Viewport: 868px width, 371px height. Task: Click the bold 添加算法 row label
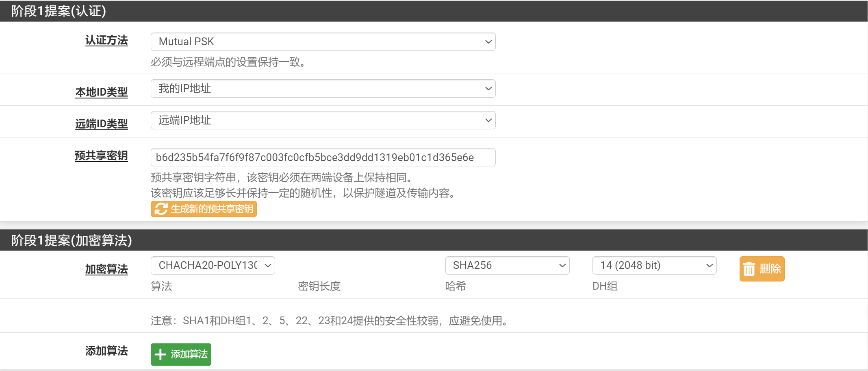coord(106,351)
